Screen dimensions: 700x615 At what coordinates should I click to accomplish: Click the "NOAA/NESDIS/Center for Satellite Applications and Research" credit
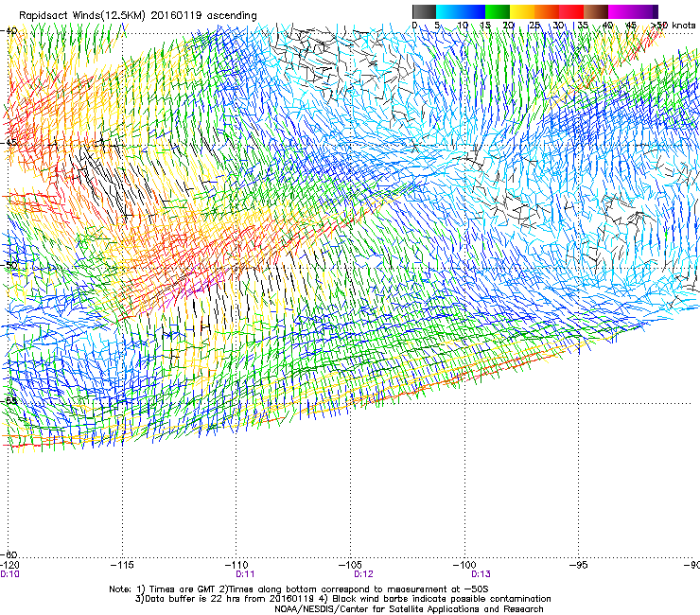coord(409,609)
